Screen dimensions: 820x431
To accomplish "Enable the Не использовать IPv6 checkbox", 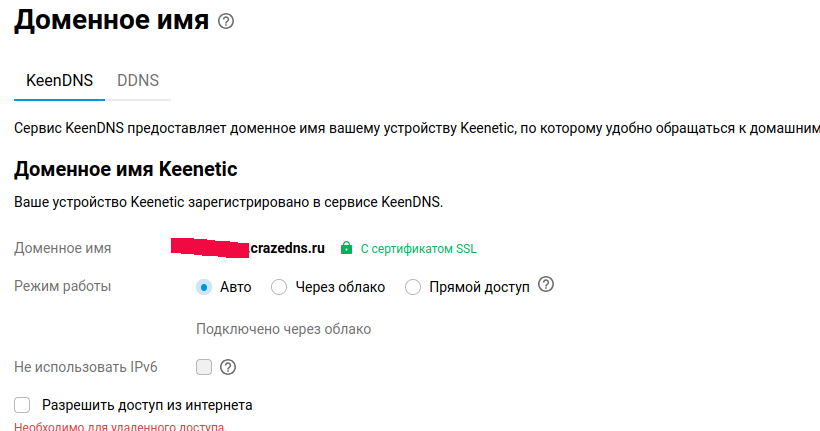I will click(x=204, y=367).
